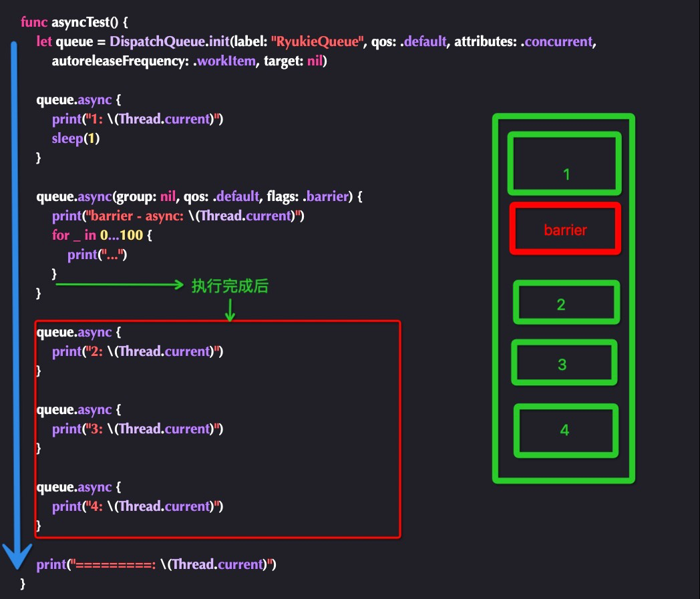This screenshot has width=700, height=599.
Task: Click the ".barrier" flags value in code
Action: point(325,196)
